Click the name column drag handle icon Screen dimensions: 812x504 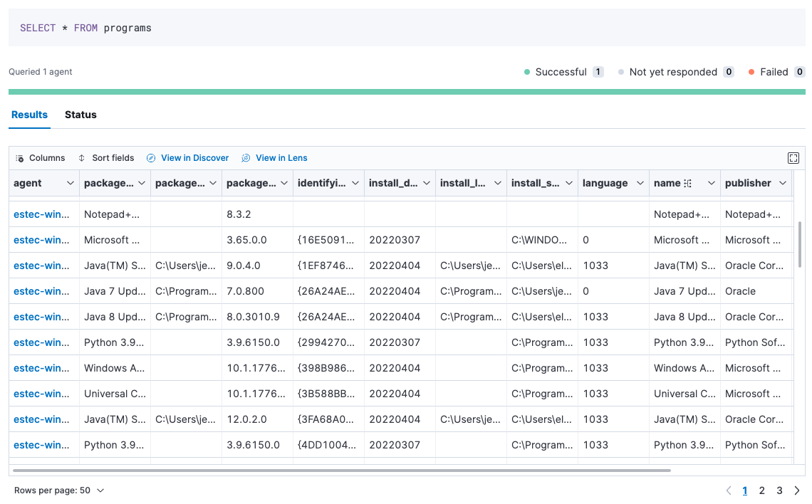(x=687, y=184)
